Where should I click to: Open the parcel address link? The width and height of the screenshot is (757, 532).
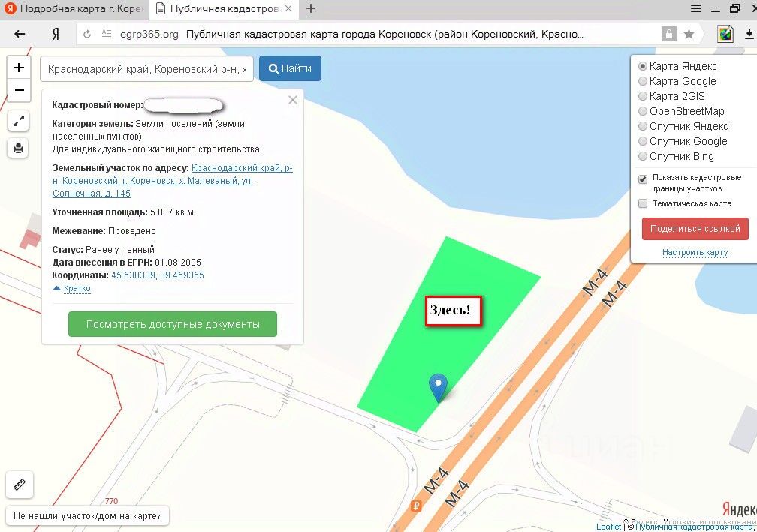(173, 181)
